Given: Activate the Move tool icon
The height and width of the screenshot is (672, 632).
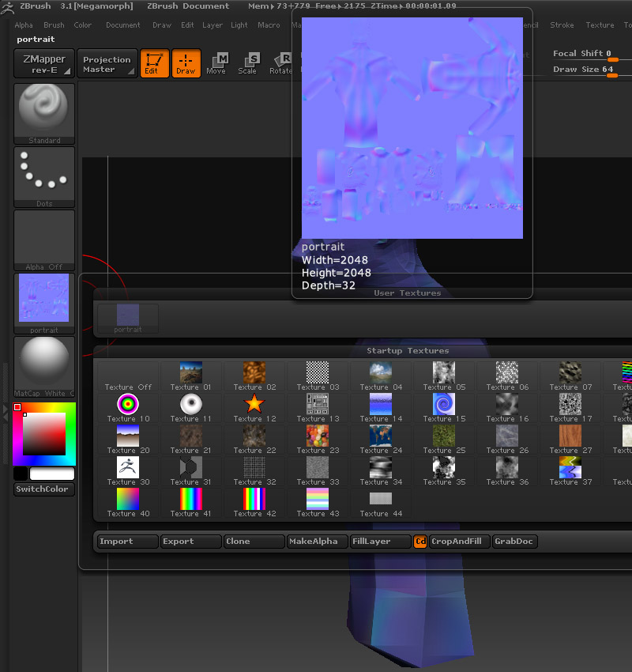Looking at the screenshot, I should pos(216,63).
